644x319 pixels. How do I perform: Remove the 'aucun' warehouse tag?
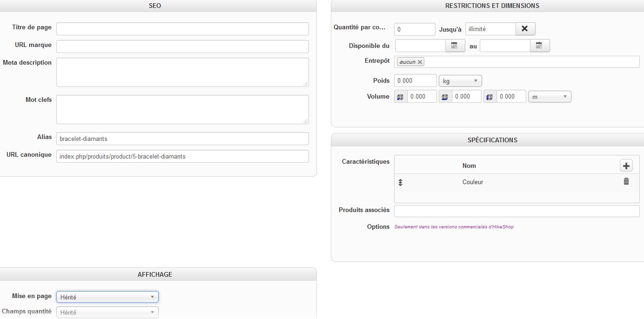(420, 62)
